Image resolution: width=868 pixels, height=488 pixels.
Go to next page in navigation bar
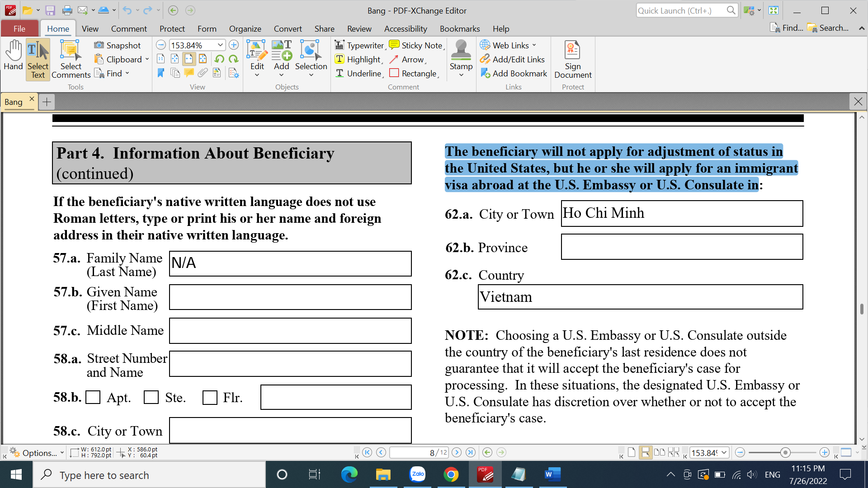[457, 452]
